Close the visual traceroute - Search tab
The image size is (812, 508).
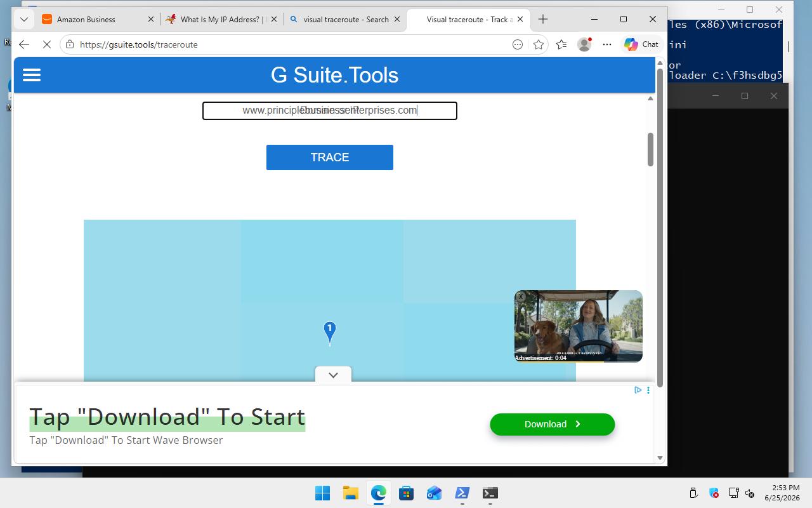tap(398, 19)
